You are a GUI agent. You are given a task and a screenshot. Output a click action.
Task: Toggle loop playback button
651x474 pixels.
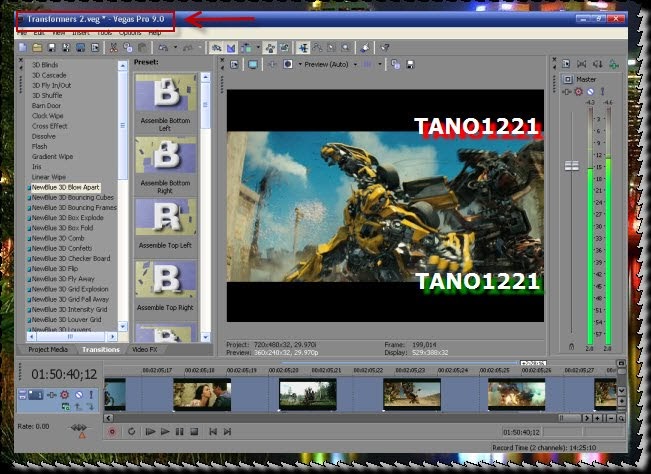pyautogui.click(x=131, y=432)
